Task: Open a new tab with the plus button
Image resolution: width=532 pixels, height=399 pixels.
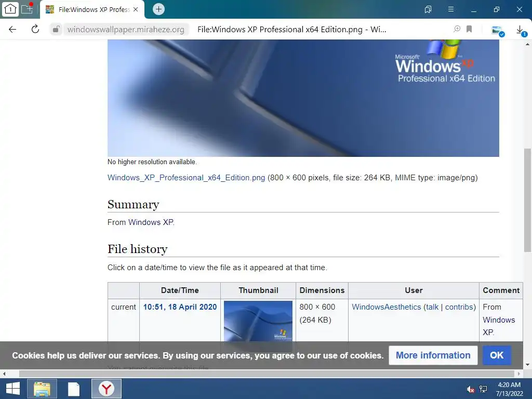Action: [x=158, y=9]
